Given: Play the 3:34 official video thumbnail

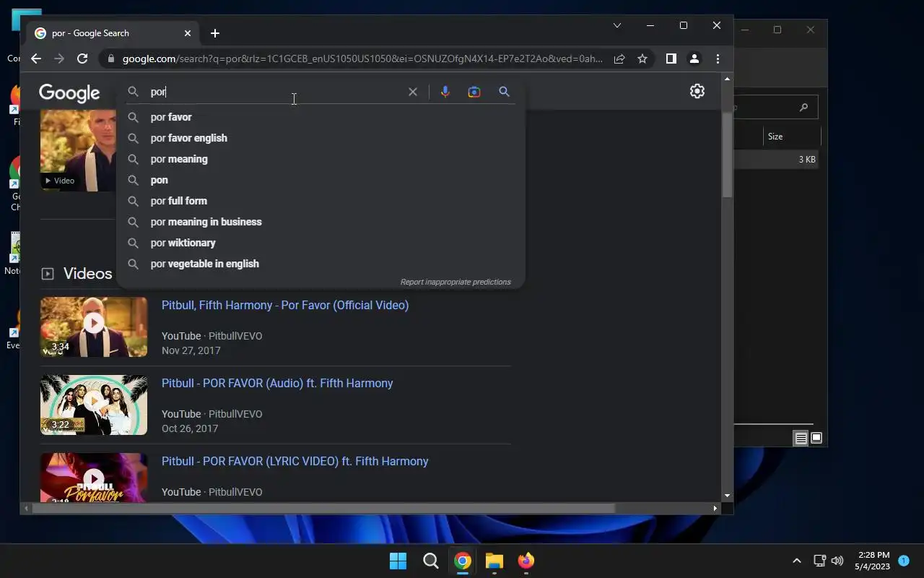Looking at the screenshot, I should [94, 327].
